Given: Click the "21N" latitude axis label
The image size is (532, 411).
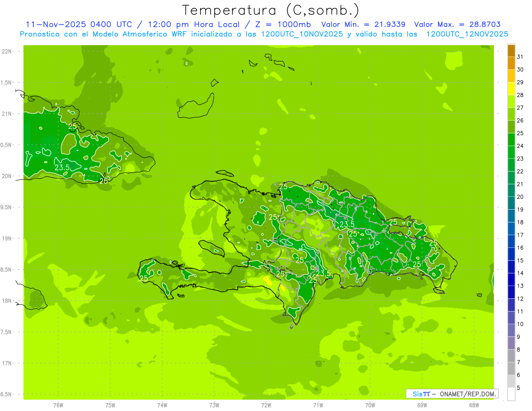Looking at the screenshot, I should point(7,114).
